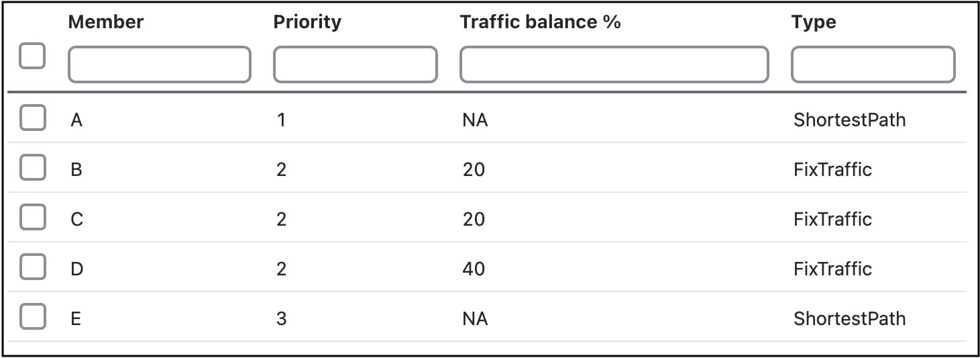Activate the Traffic balance % filter field

614,64
